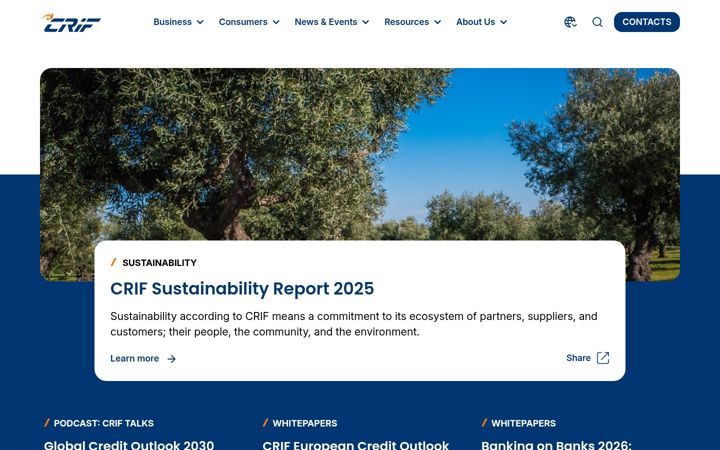Click the Learn more arrow icon
The height and width of the screenshot is (450, 720).
171,359
